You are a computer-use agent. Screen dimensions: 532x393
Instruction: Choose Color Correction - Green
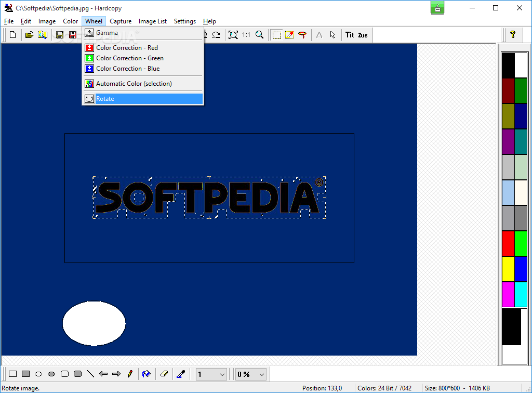coord(143,58)
